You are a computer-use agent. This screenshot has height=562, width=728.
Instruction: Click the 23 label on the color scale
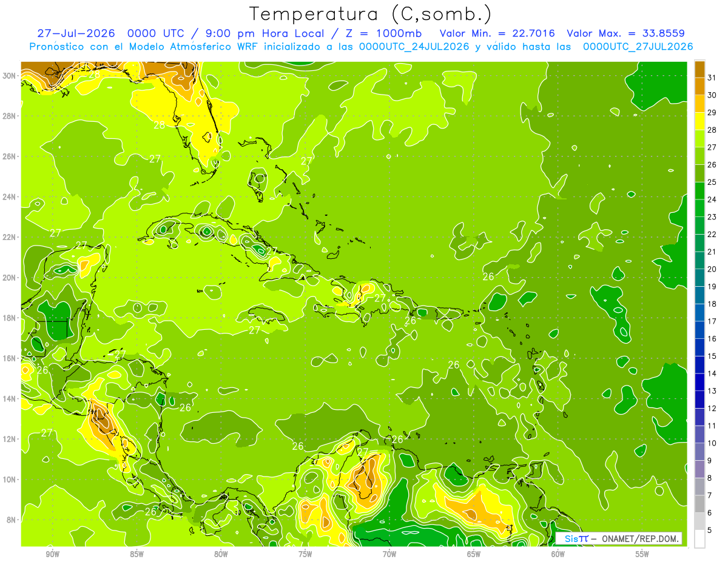pyautogui.click(x=712, y=217)
